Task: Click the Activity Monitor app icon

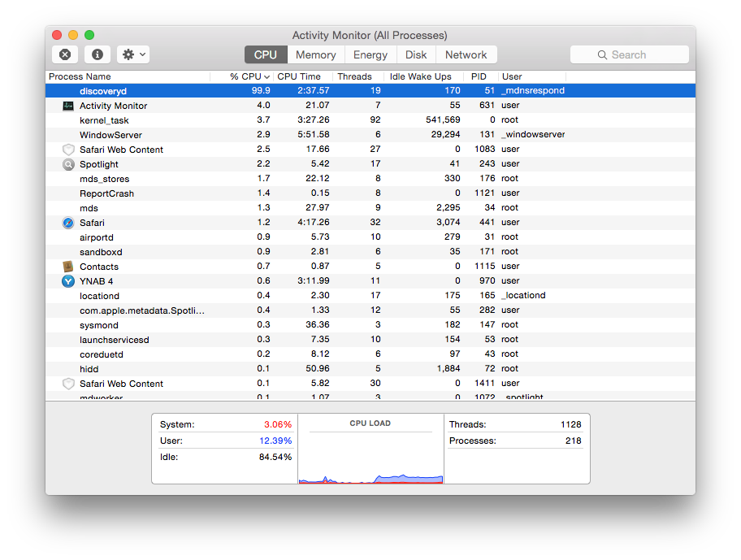Action: [68, 106]
